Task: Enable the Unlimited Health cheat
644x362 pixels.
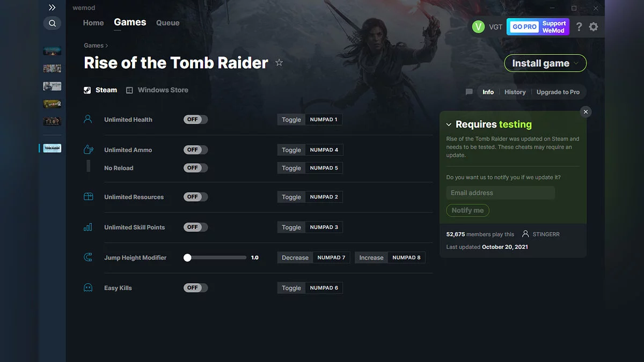Action: pos(195,119)
